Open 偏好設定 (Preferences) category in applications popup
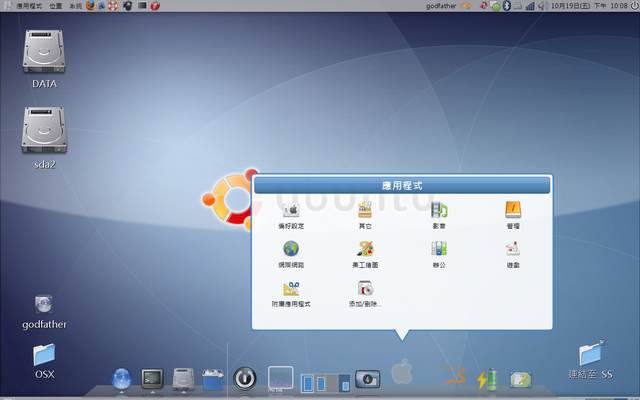This screenshot has width=640, height=400. click(291, 215)
